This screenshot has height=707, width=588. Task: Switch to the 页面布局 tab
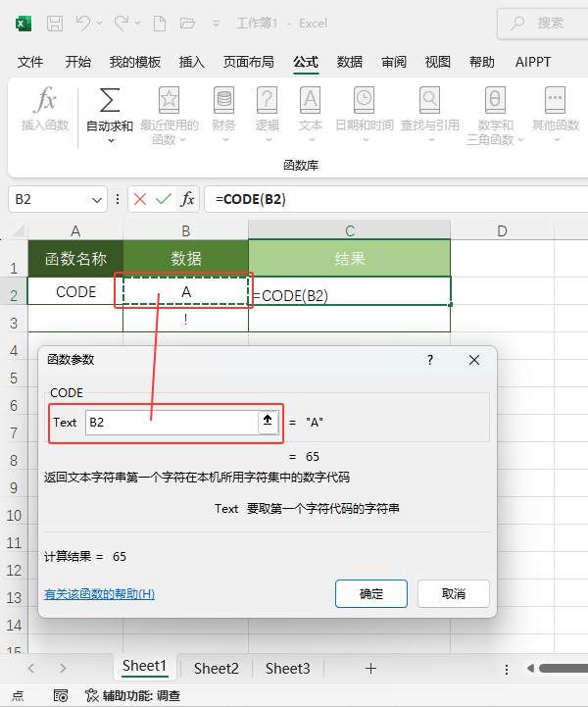click(248, 62)
